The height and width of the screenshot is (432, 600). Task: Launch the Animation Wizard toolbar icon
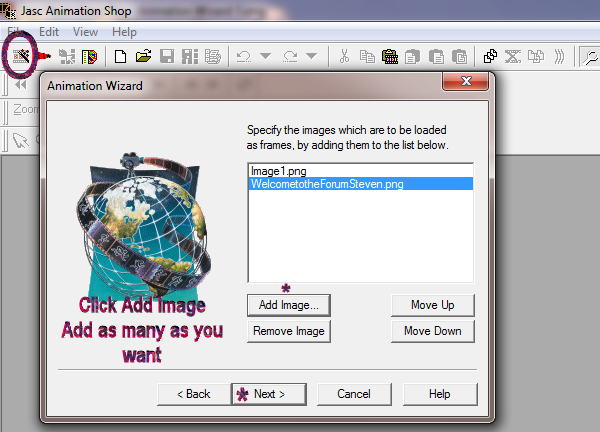point(21,57)
